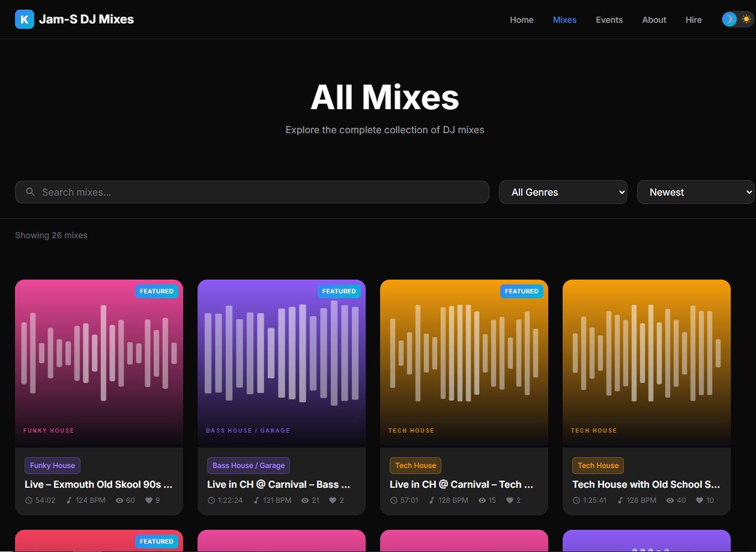The image size is (756, 552).
Task: Click eye views icon next to 40
Action: tap(671, 500)
